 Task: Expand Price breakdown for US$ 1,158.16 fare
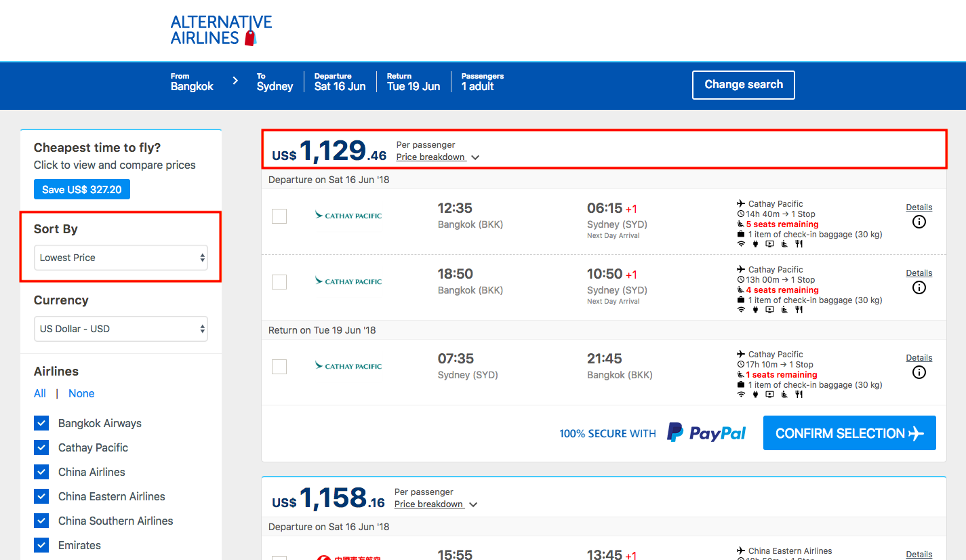[436, 504]
